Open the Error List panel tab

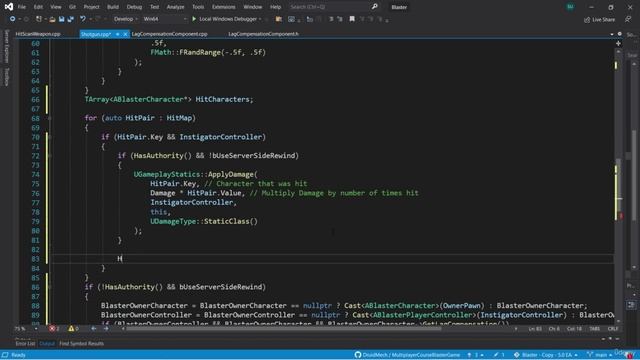tap(25, 343)
